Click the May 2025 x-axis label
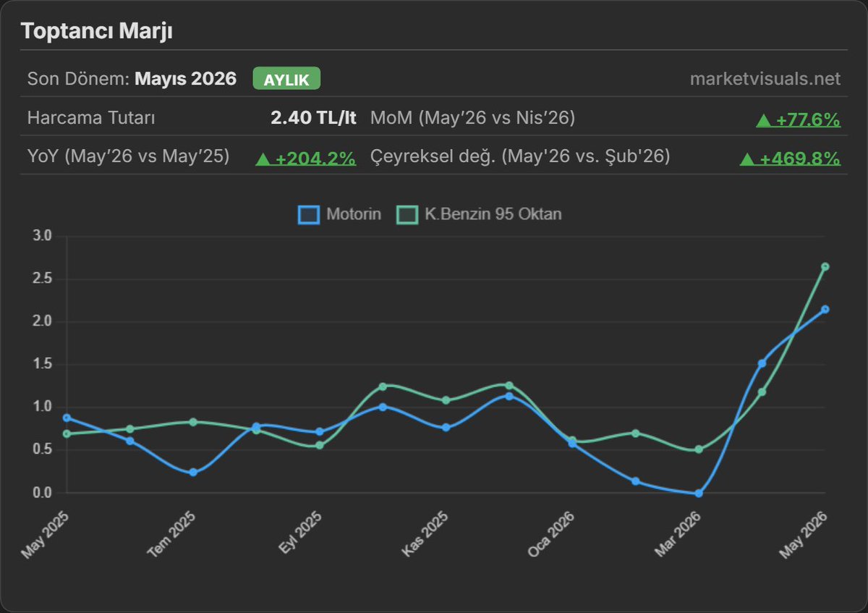Viewport: 868px width, 613px height. point(46,534)
